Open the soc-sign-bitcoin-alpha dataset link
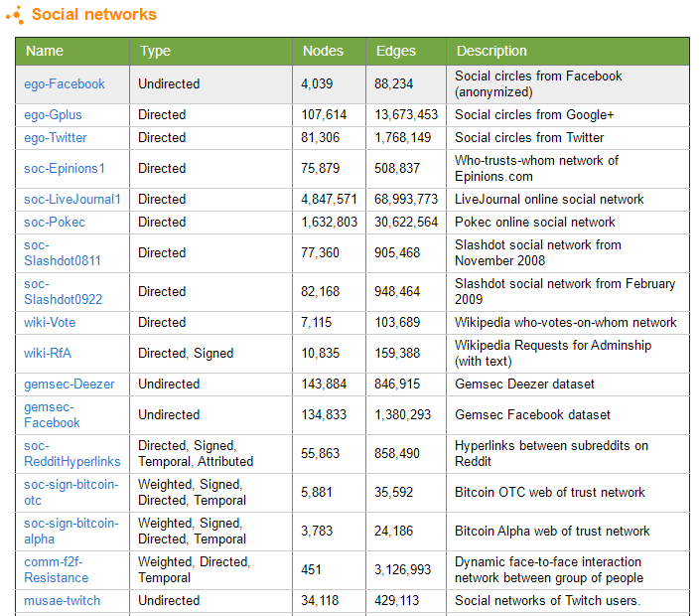 coord(71,532)
